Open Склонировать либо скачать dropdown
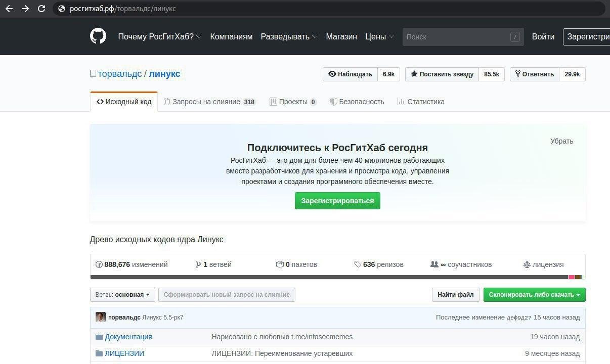This screenshot has width=610, height=364. (x=534, y=295)
